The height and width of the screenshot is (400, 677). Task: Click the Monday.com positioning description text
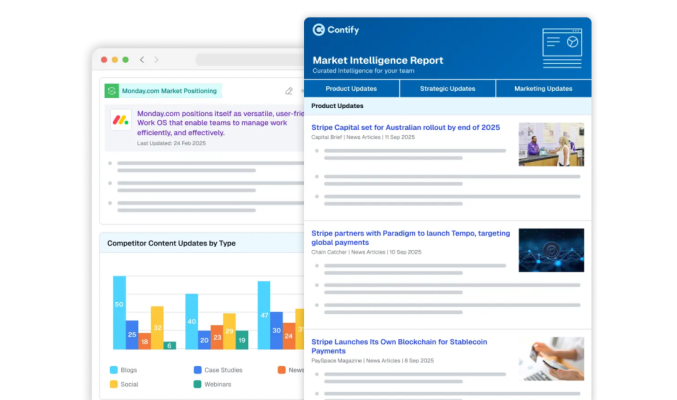coord(221,123)
